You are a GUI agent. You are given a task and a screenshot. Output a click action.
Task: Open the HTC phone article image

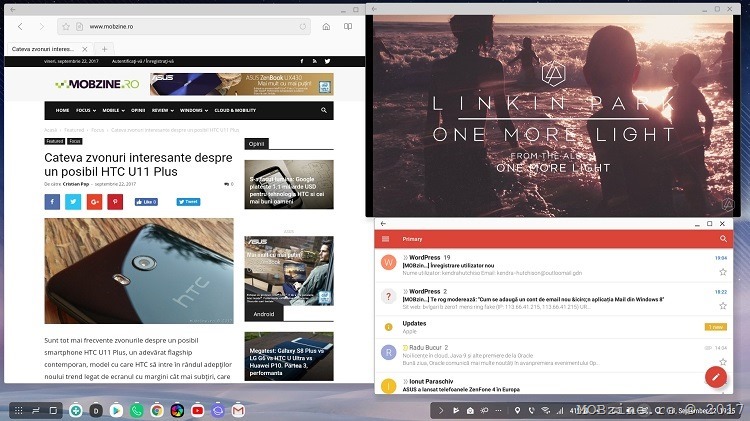(139, 271)
